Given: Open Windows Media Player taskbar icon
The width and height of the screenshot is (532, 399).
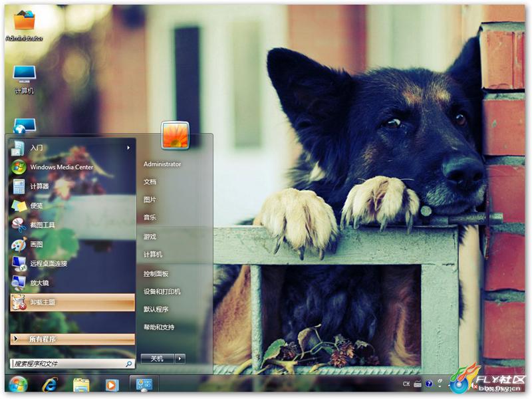Looking at the screenshot, I should click(x=112, y=386).
